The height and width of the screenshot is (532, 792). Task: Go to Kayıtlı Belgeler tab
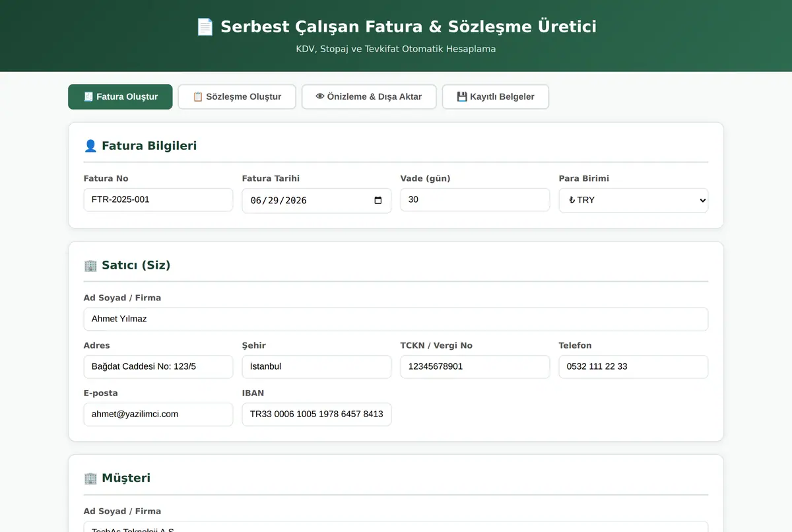click(x=495, y=96)
